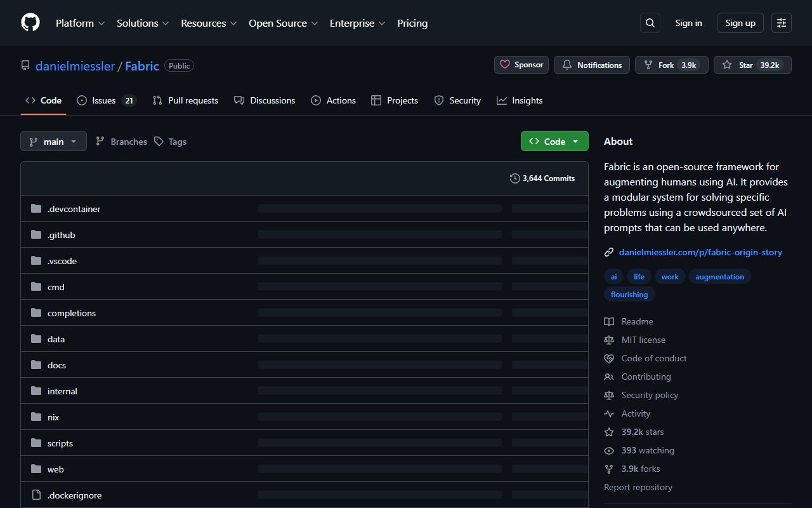Toggle the Public badge next to Fabric
Screen dimensions: 812x508
(x=179, y=65)
